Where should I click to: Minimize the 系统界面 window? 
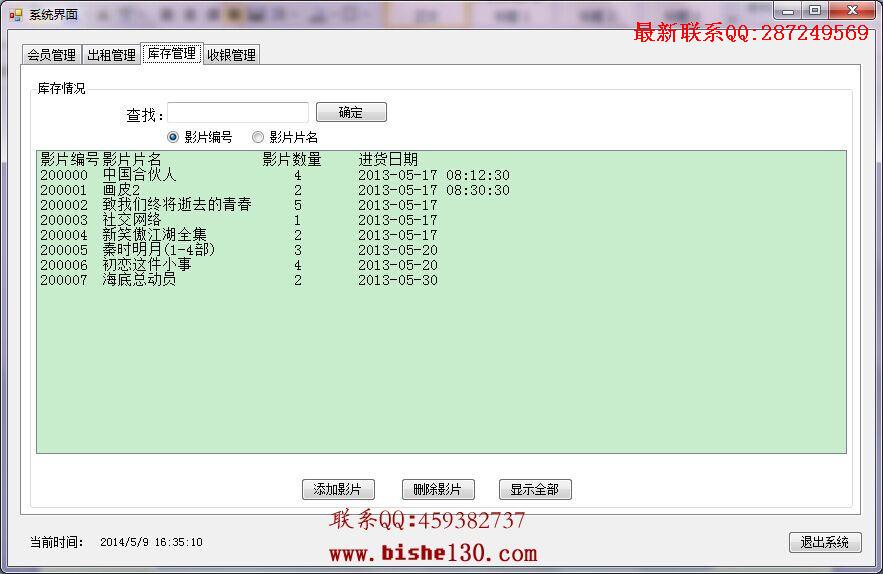(x=788, y=10)
